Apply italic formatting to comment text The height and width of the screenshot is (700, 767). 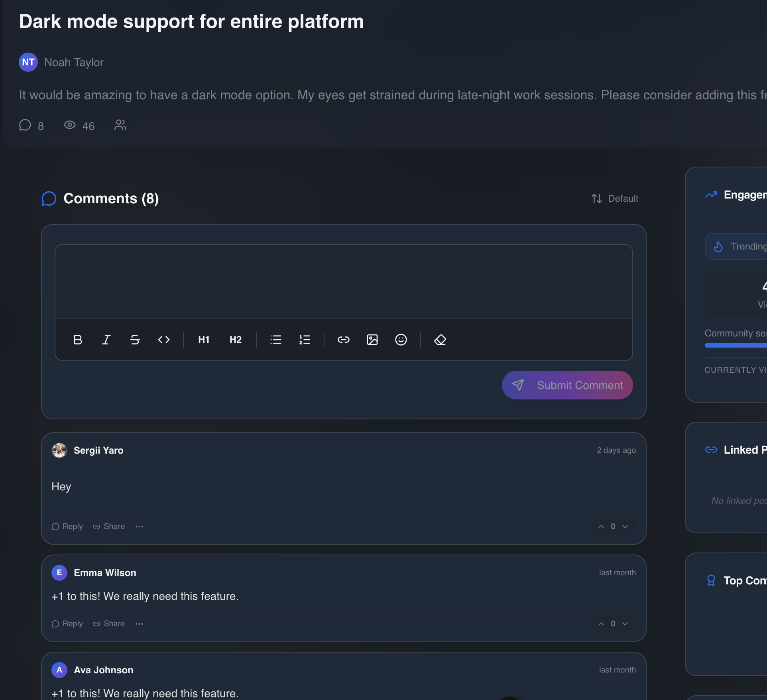[106, 340]
